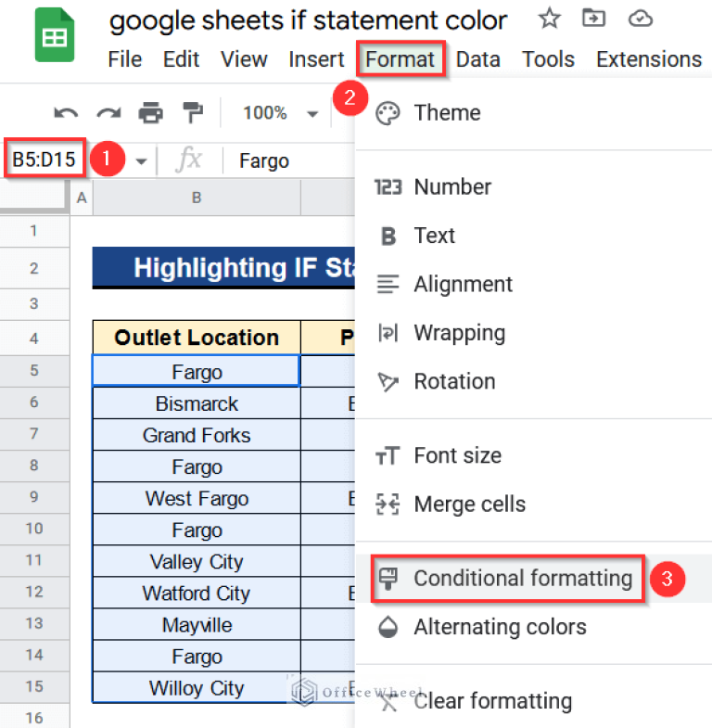Click Theme in the Format menu
The width and height of the screenshot is (712, 728).
click(x=447, y=113)
